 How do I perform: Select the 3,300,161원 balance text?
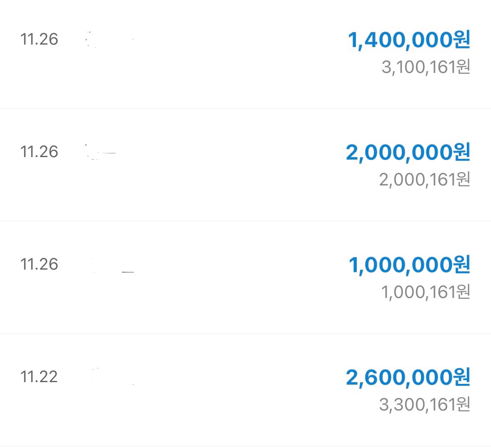424,404
